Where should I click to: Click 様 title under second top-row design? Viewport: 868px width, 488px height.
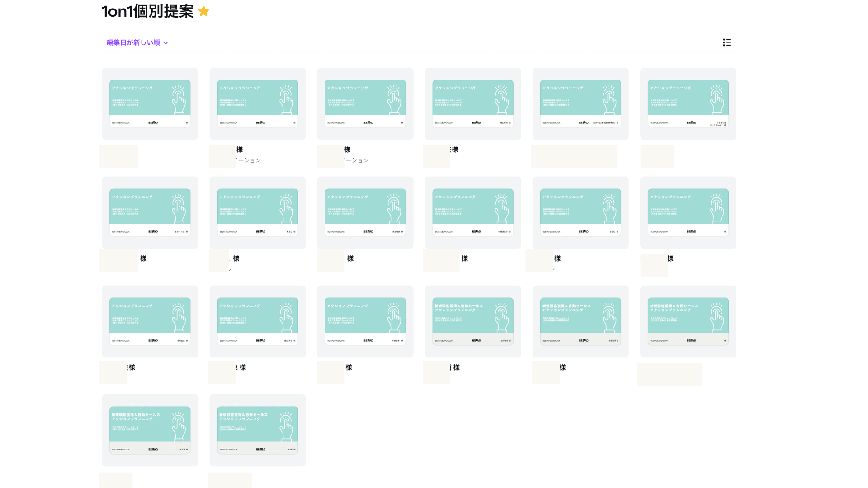tap(240, 150)
